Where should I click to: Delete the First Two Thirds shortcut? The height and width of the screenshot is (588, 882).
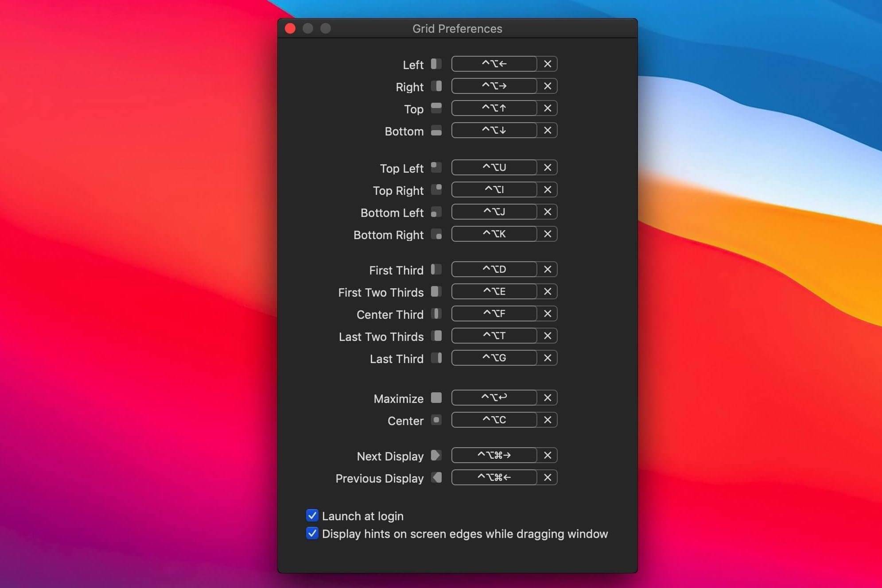click(548, 292)
